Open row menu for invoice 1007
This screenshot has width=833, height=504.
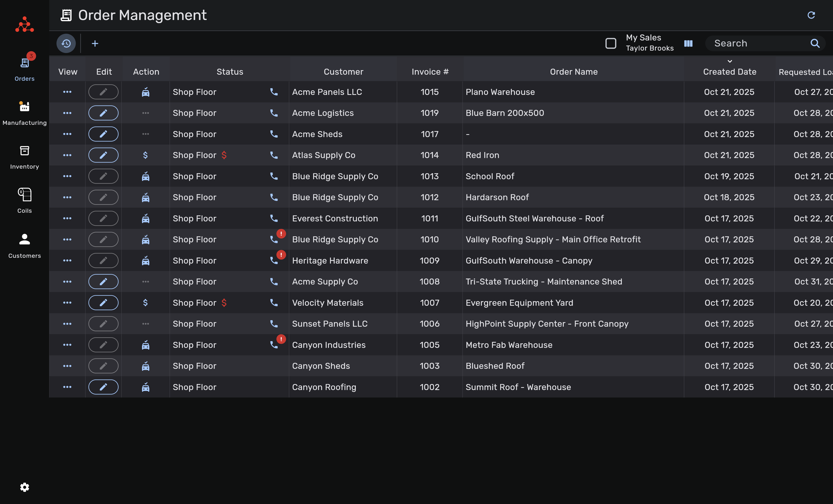[67, 303]
